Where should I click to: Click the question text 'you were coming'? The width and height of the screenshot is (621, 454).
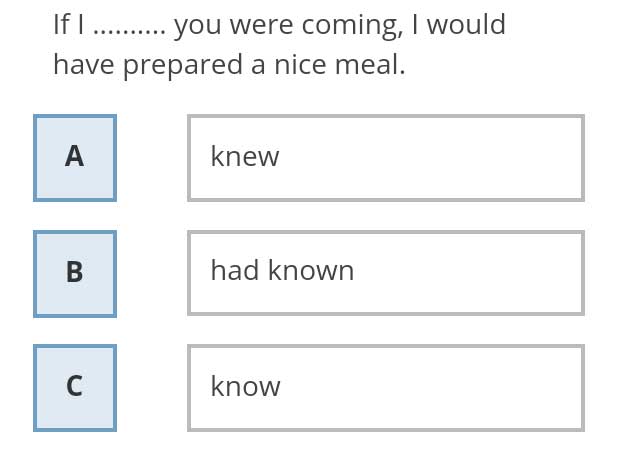click(x=286, y=26)
